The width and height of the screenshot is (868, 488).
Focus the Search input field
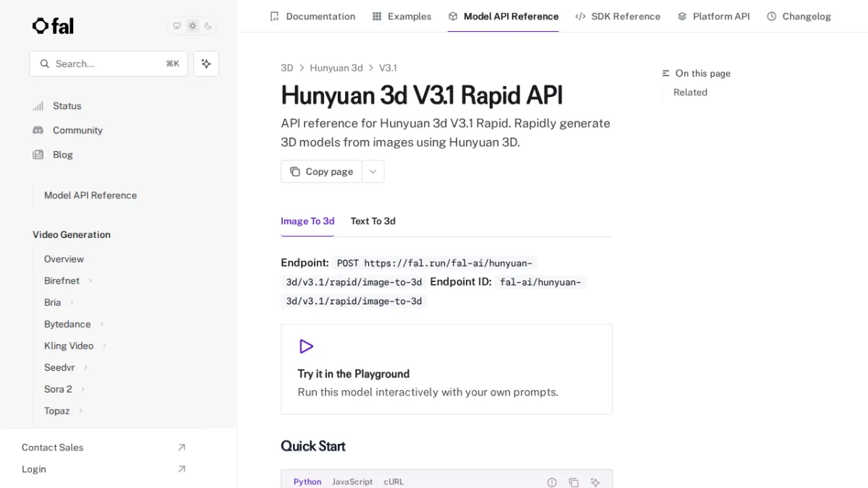pos(109,64)
